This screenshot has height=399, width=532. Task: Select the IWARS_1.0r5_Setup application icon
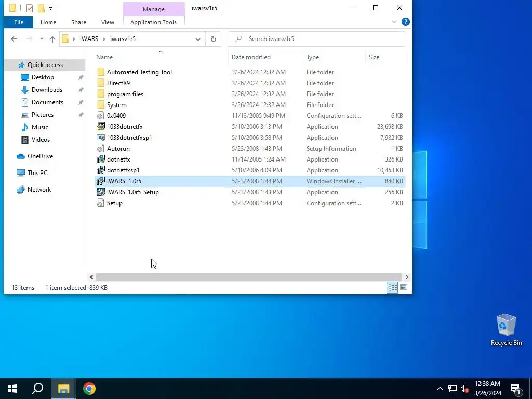click(100, 192)
